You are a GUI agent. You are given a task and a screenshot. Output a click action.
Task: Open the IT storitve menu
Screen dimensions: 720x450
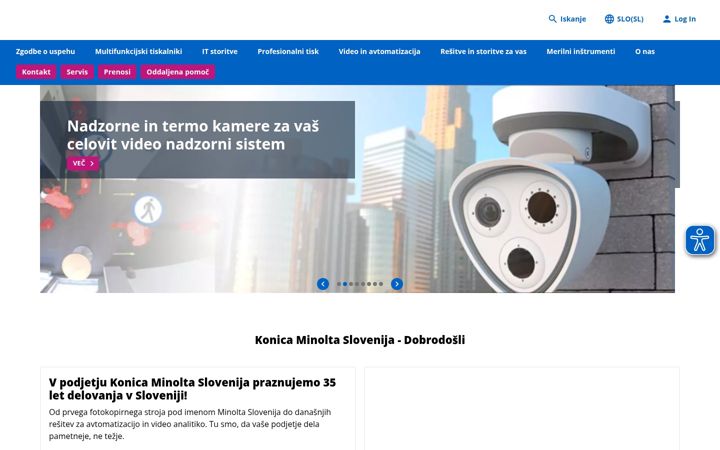(x=220, y=51)
